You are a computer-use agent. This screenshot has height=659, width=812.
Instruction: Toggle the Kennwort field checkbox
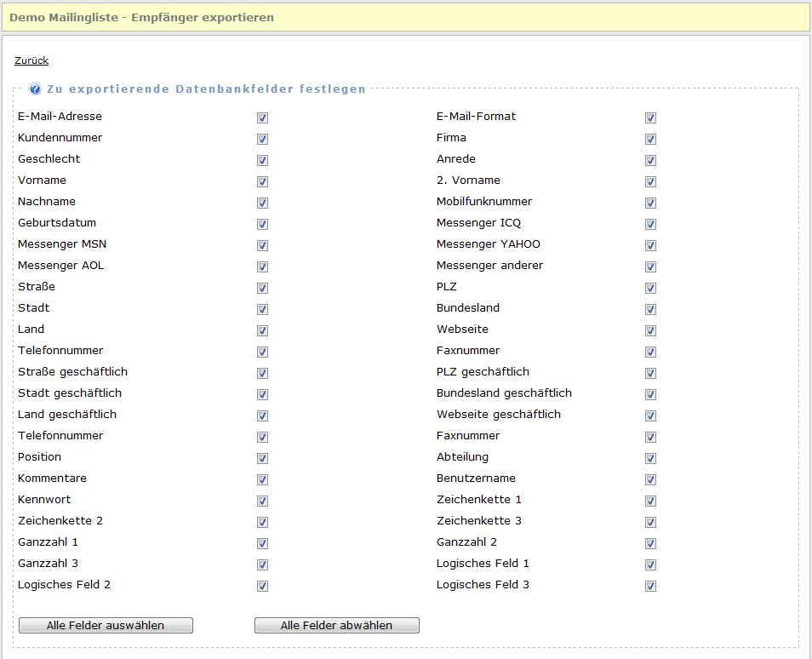point(262,501)
